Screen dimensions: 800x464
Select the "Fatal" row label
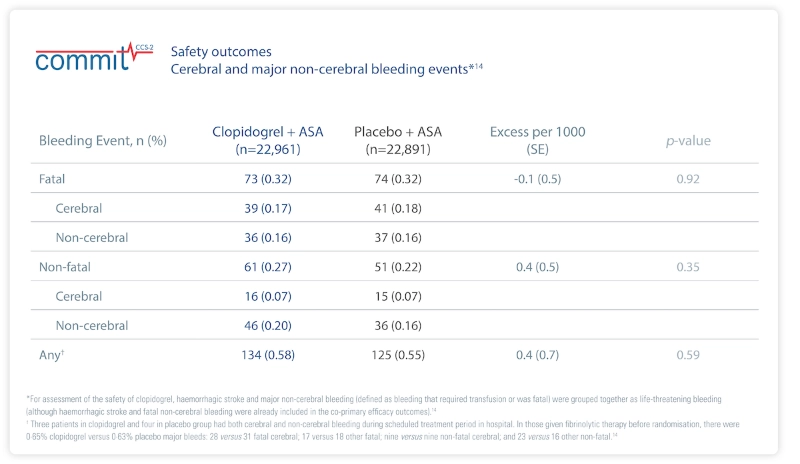(x=54, y=179)
